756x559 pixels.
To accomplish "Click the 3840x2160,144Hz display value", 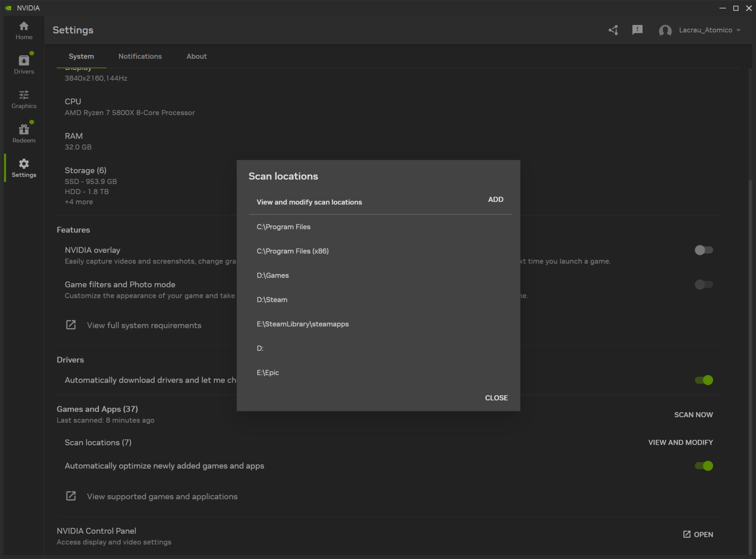I will (x=96, y=78).
